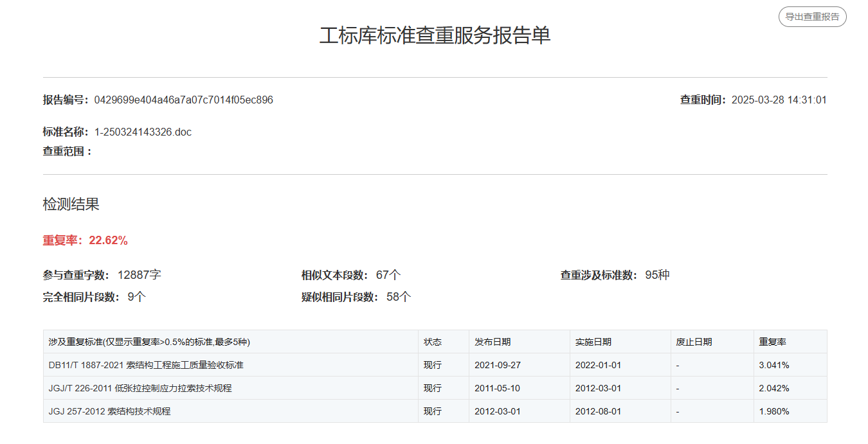Screen dimensions: 868x444
Task: Click the 3.041% repetition rate cell
Action: point(774,365)
